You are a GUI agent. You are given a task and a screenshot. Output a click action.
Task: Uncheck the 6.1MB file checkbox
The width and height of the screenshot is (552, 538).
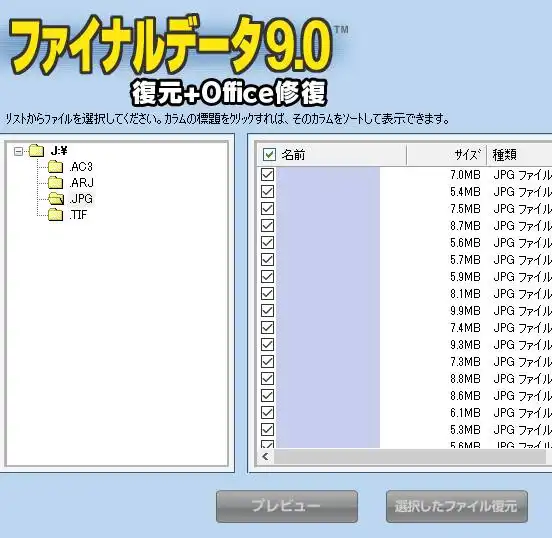pos(268,412)
